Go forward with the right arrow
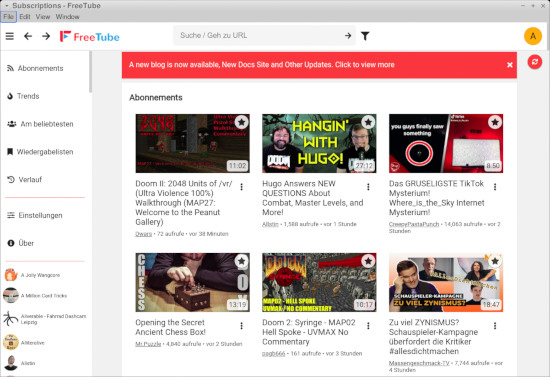The image size is (550, 377). tap(46, 36)
